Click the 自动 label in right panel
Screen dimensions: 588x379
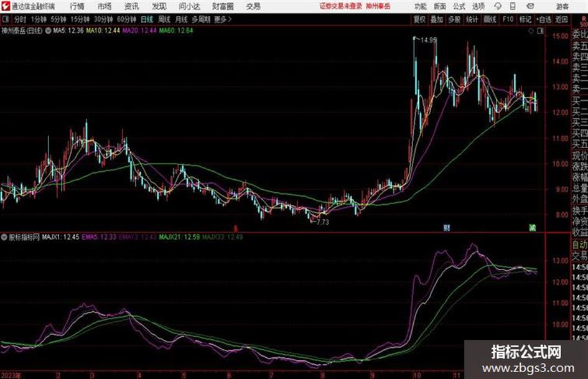click(x=580, y=245)
